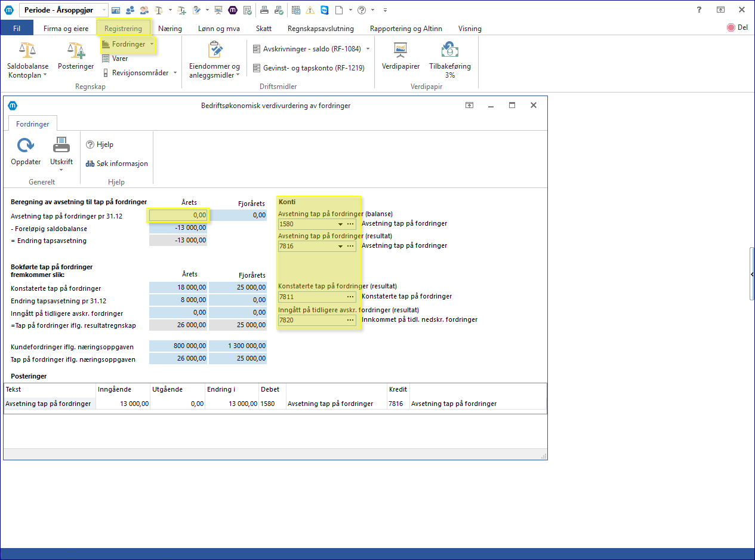Click the orange two-person icon in the top toolbar
The height and width of the screenshot is (560, 755).
(x=144, y=10)
